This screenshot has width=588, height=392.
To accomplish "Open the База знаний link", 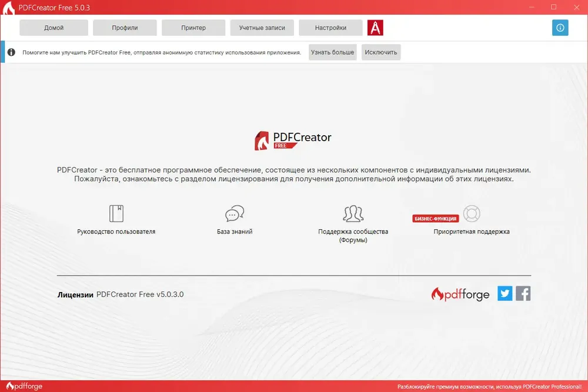I will 235,232.
